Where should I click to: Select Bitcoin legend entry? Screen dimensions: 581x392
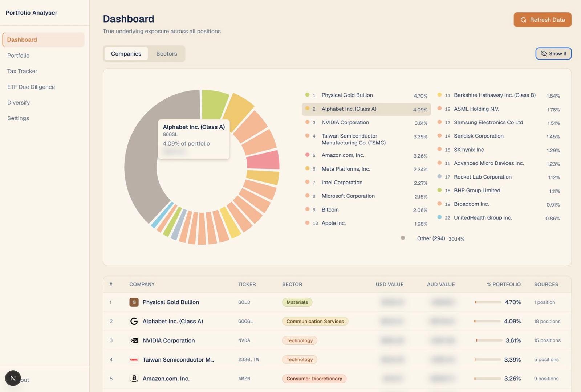366,210
